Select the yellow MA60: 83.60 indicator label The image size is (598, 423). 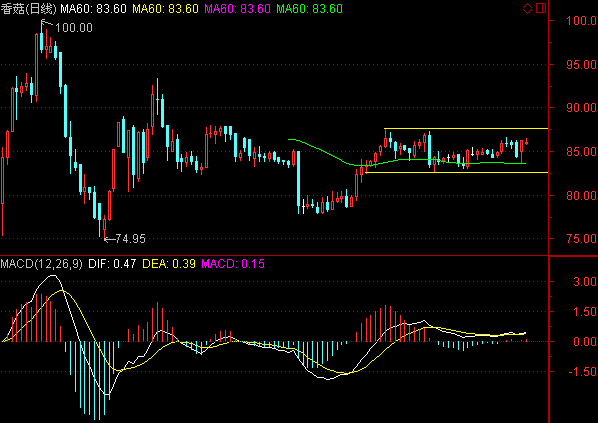point(165,9)
